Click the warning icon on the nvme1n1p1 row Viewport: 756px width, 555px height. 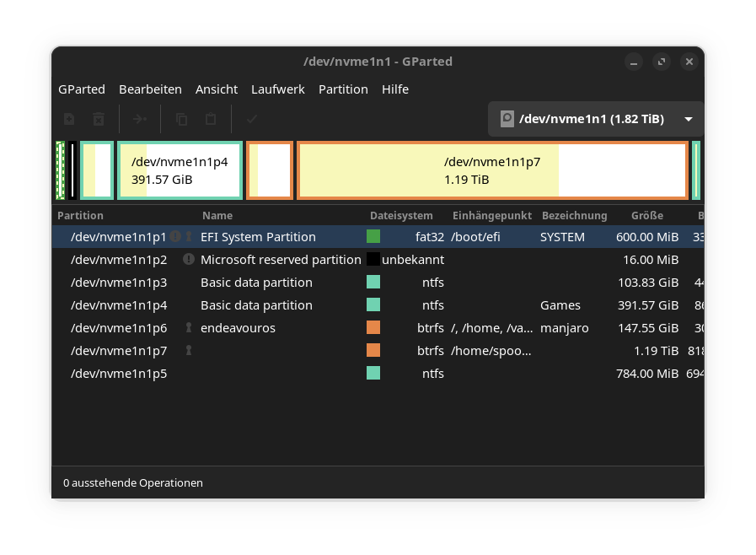coord(174,237)
